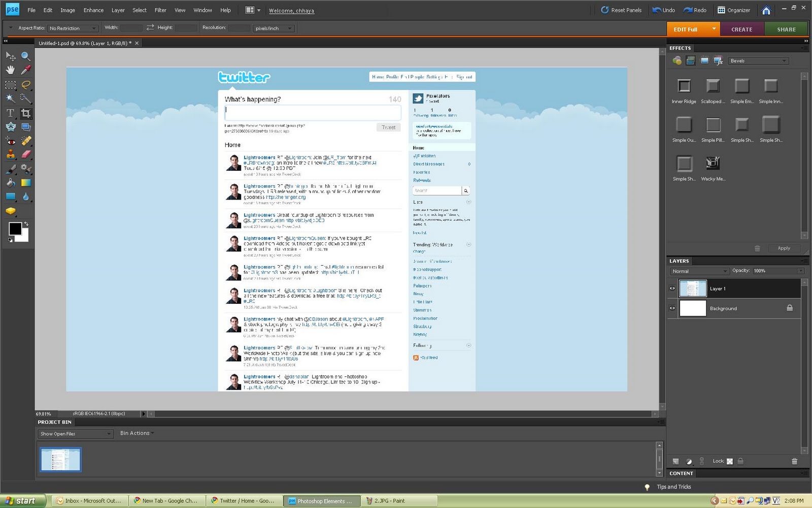812x508 pixels.
Task: Open the Organizer from the top bar
Action: 734,10
